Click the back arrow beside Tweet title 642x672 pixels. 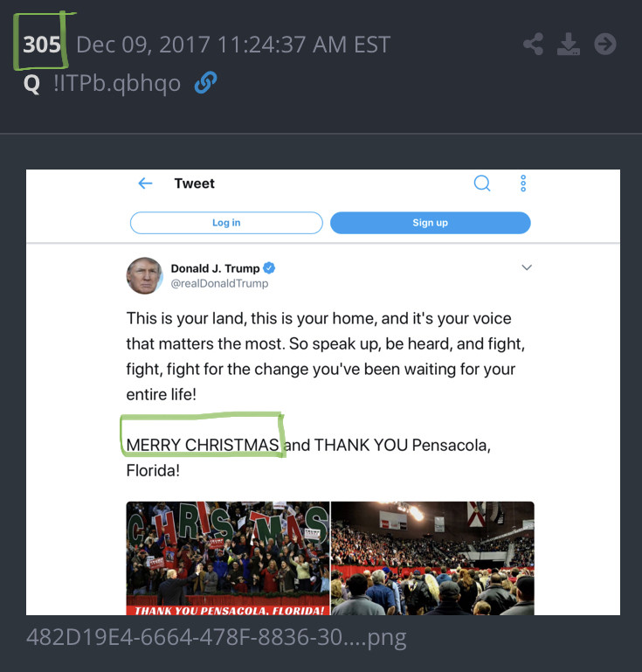point(146,184)
